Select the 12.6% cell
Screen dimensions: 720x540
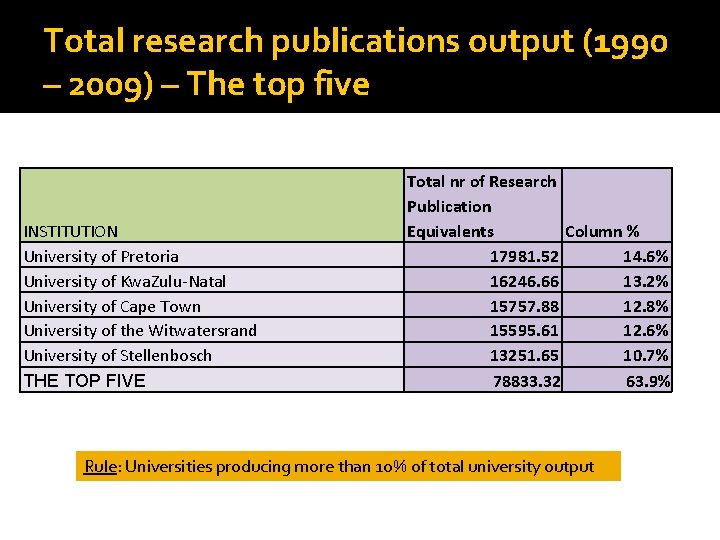click(617, 329)
